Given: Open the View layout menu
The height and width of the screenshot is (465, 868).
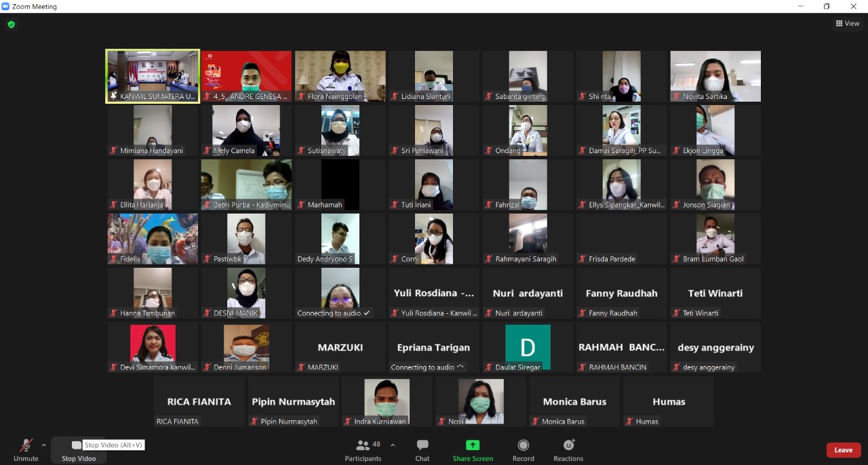Looking at the screenshot, I should point(848,24).
